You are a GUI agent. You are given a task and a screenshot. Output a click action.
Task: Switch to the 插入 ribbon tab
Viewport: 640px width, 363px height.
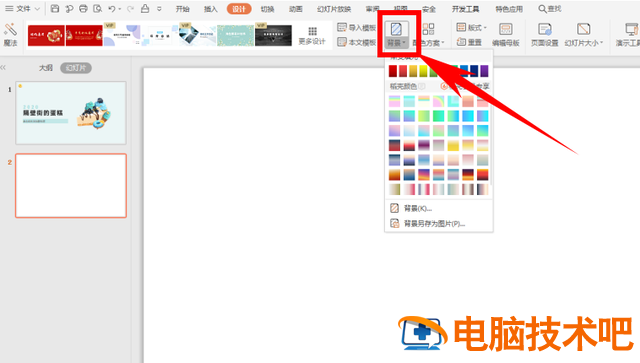point(211,9)
